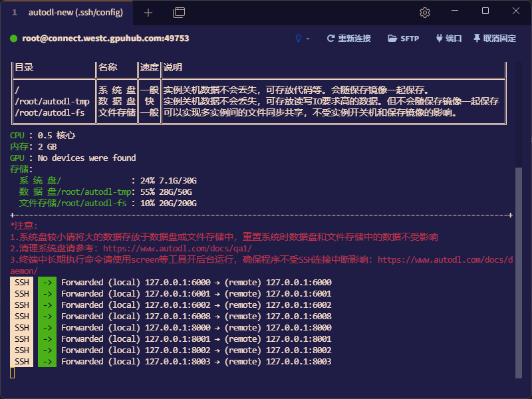
Task: Click the tab overview windows icon
Action: pyautogui.click(x=178, y=13)
